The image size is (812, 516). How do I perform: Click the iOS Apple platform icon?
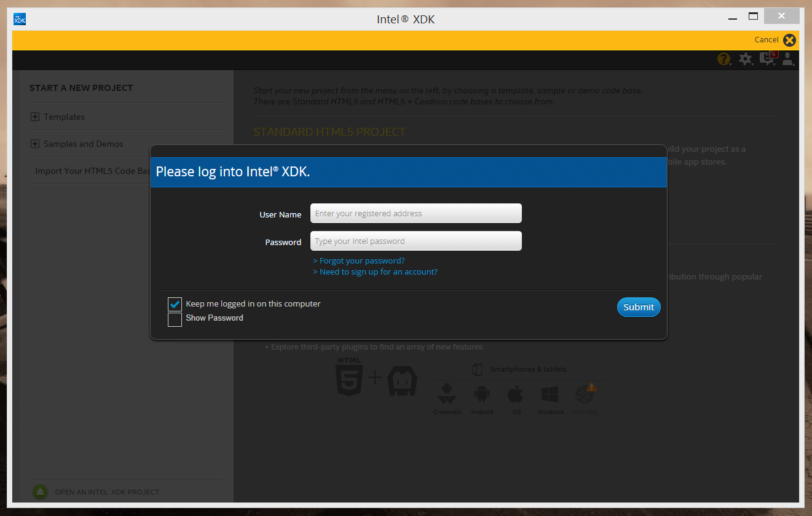point(516,394)
